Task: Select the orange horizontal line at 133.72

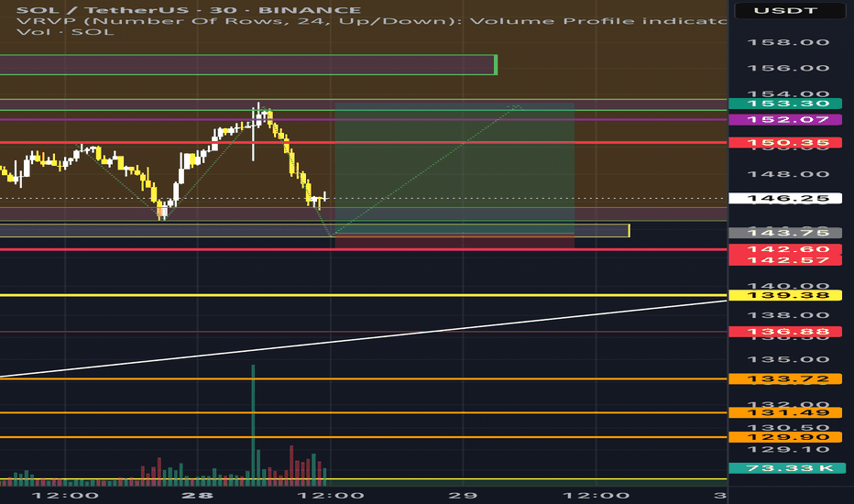Action: tap(363, 378)
